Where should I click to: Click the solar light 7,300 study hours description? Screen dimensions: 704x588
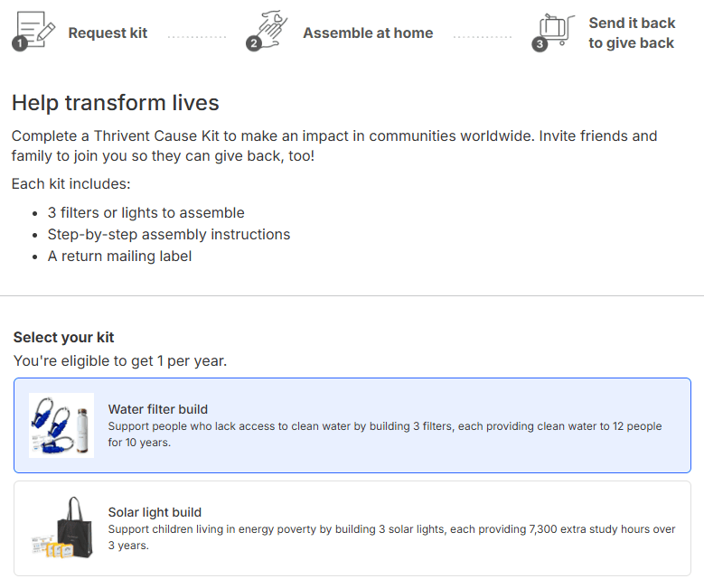point(391,537)
